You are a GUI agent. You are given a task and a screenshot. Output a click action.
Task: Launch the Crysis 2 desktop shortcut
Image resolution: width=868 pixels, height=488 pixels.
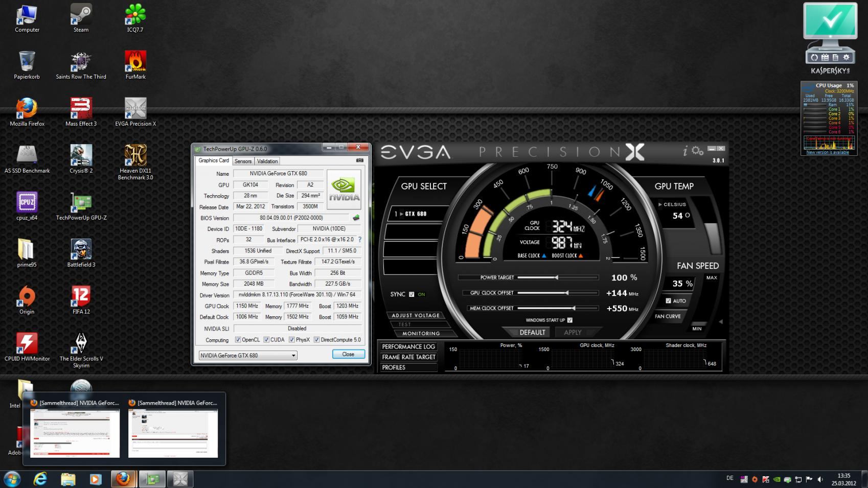tap(81, 159)
